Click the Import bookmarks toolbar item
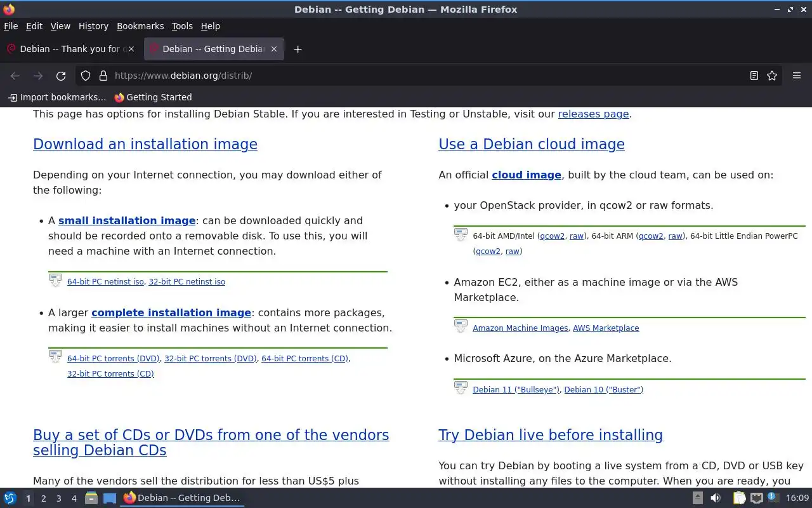The width and height of the screenshot is (812, 508). [56, 97]
